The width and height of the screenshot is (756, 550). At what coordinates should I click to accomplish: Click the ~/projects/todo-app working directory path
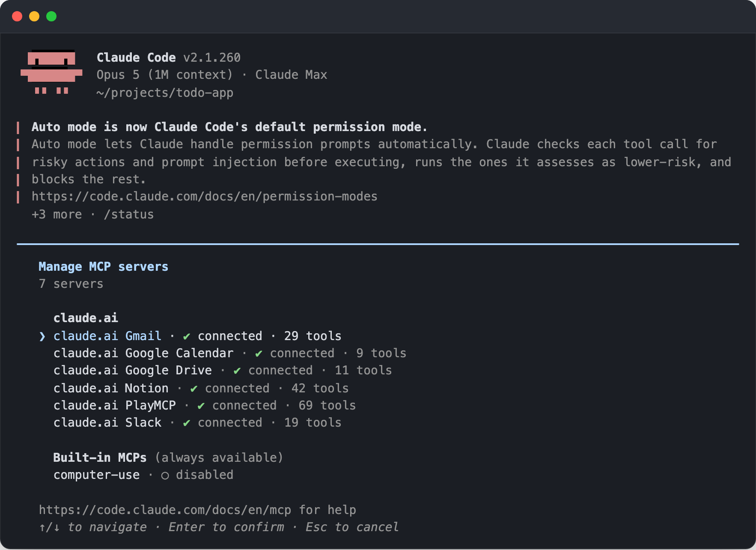click(165, 93)
